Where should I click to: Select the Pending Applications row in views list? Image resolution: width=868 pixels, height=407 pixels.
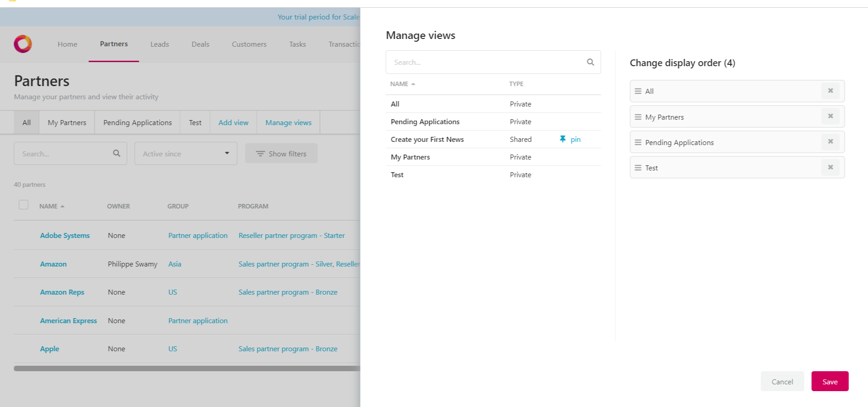tap(493, 121)
